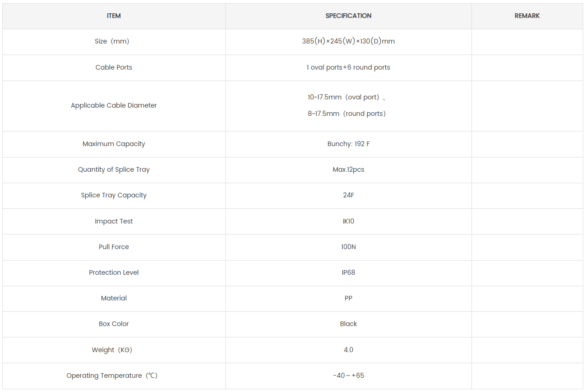Image resolution: width=586 pixels, height=392 pixels.
Task: Click the Bunchy: 192 F value
Action: 348,144
